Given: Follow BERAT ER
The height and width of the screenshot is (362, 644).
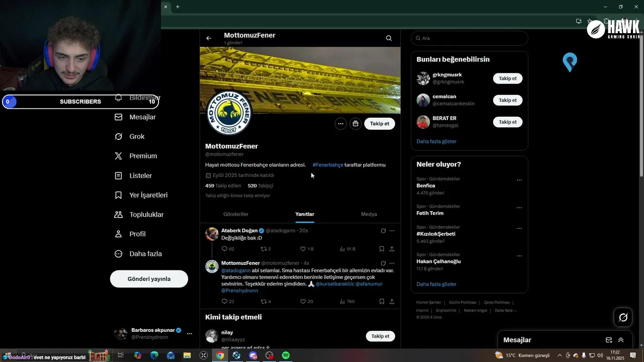Looking at the screenshot, I should [x=508, y=122].
